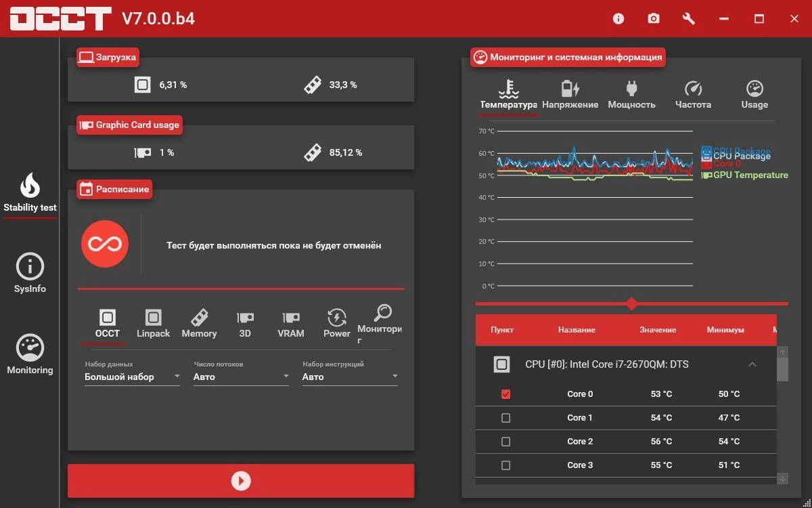Check the Core 1 checkbox
Image resolution: width=812 pixels, height=508 pixels.
tap(505, 418)
